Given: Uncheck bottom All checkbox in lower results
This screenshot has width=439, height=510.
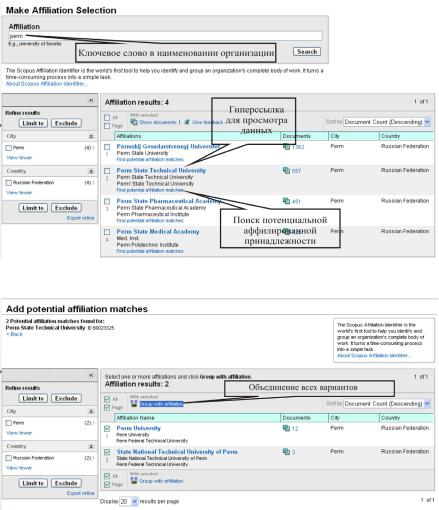Looking at the screenshot, I should pos(107,476).
